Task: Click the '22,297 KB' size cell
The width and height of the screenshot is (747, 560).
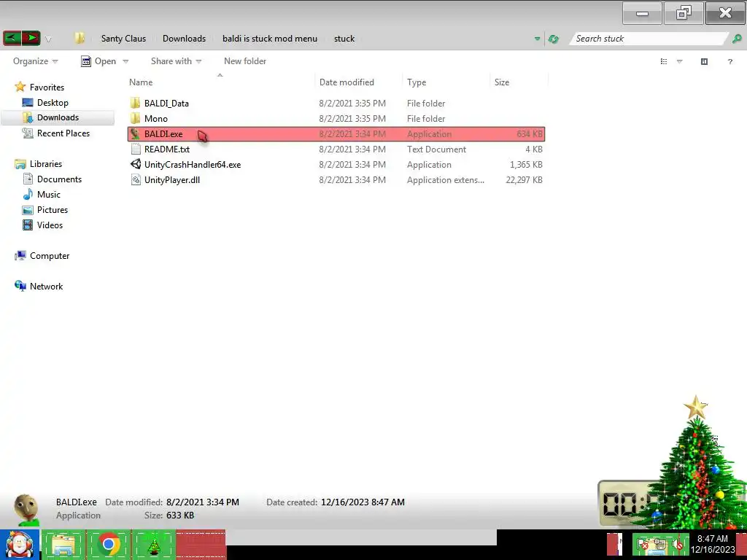Action: 524,179
